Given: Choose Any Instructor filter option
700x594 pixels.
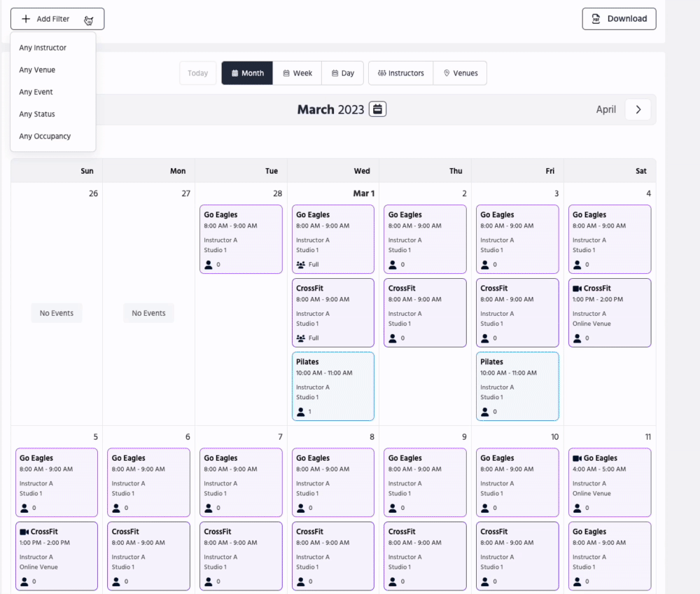Looking at the screenshot, I should (43, 48).
